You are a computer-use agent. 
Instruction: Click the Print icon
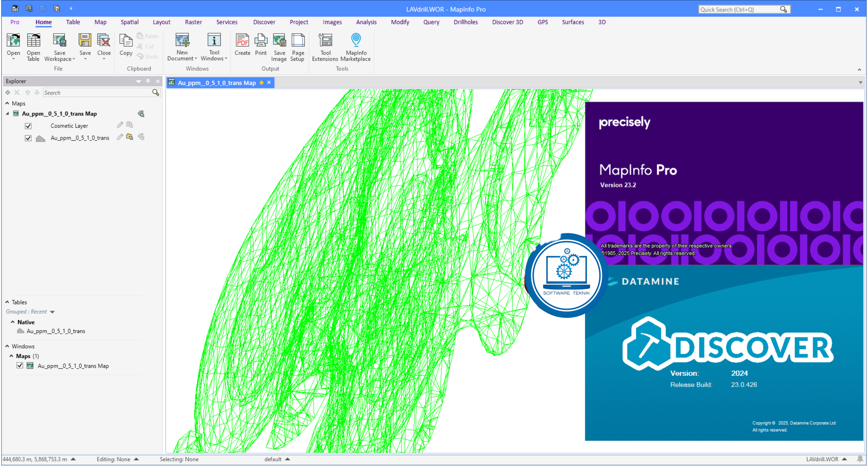pyautogui.click(x=261, y=40)
